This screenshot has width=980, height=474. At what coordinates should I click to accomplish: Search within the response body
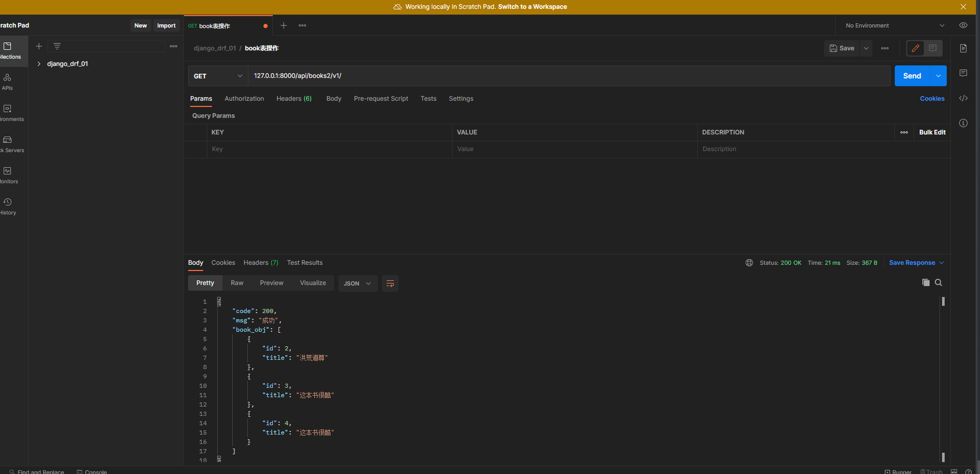pyautogui.click(x=938, y=282)
